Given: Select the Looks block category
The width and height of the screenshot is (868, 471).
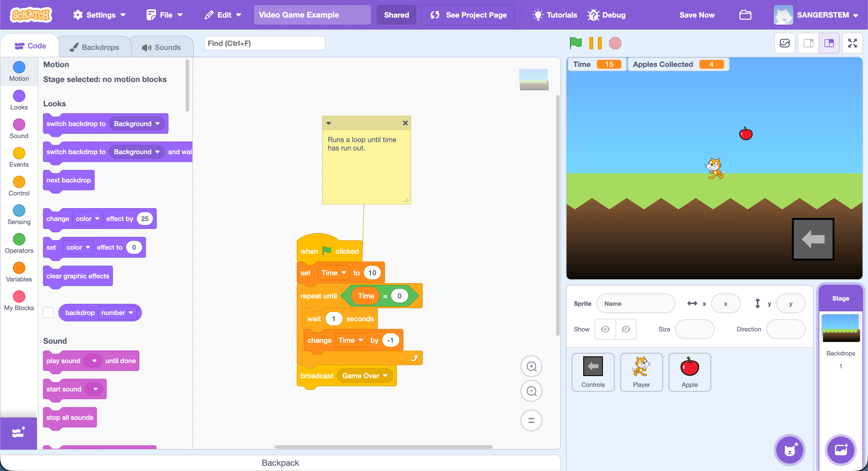Looking at the screenshot, I should [x=19, y=100].
